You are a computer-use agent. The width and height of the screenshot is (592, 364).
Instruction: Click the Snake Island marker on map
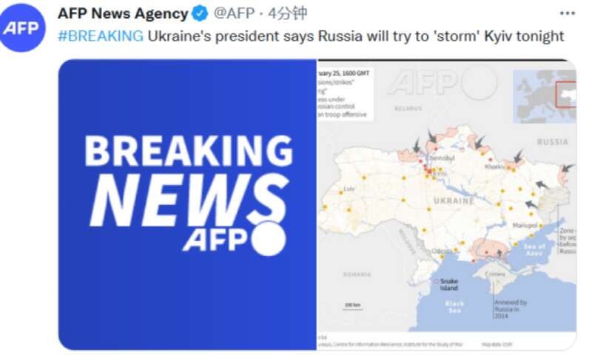click(x=436, y=281)
